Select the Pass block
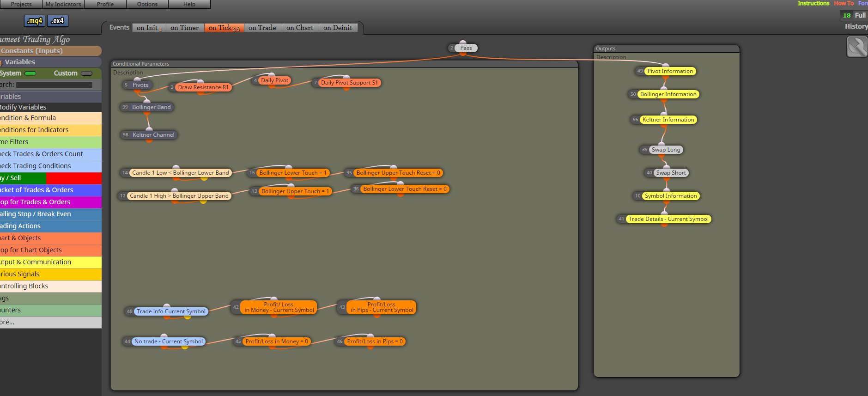 466,48
